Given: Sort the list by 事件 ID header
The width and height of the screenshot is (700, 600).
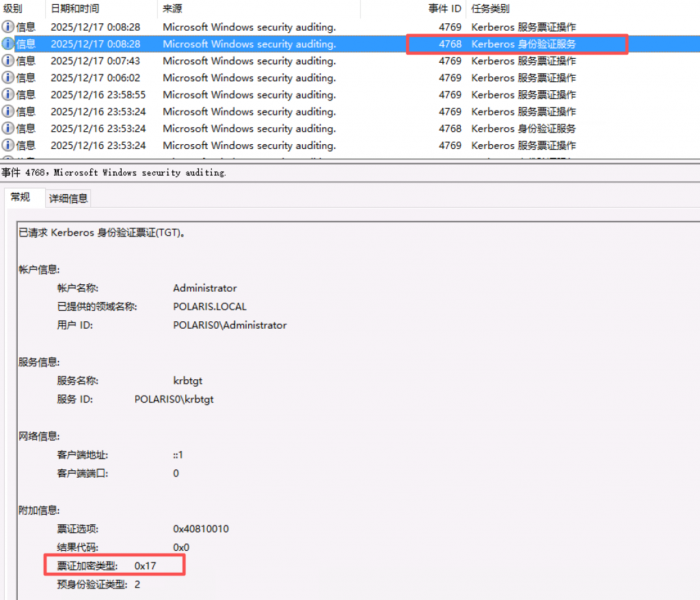Looking at the screenshot, I should 444,9.
